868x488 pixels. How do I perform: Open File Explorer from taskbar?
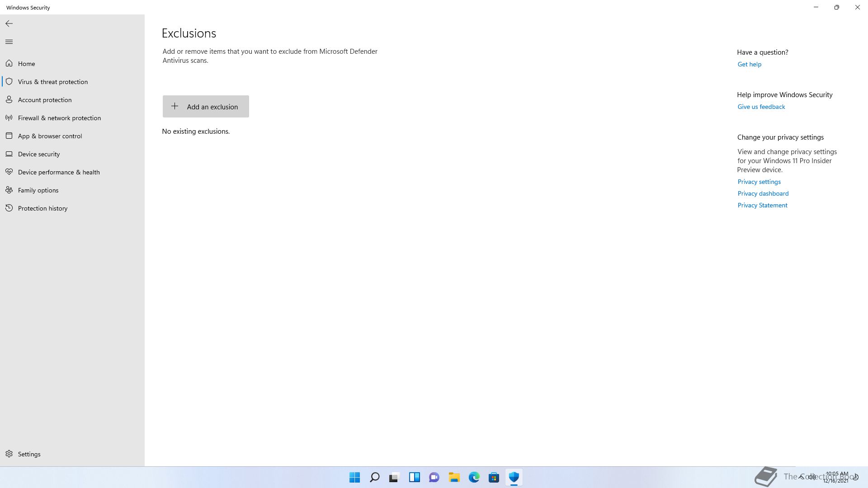[454, 477]
